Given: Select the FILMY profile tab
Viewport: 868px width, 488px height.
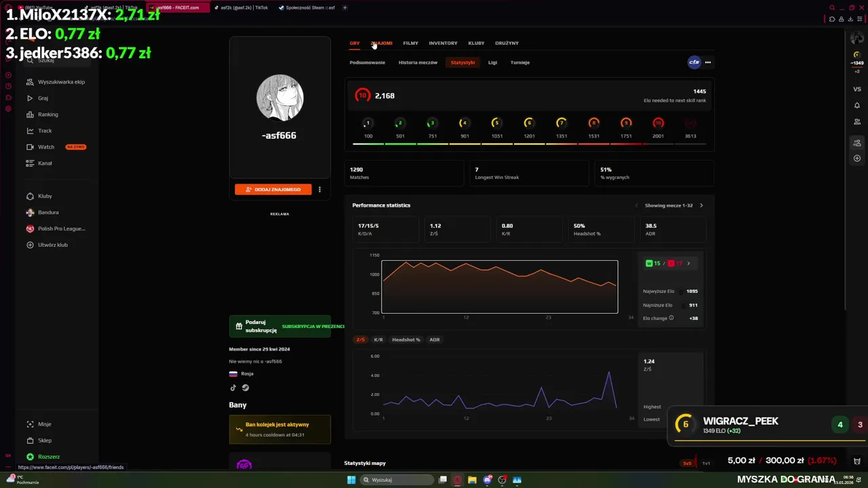Looking at the screenshot, I should (x=410, y=43).
